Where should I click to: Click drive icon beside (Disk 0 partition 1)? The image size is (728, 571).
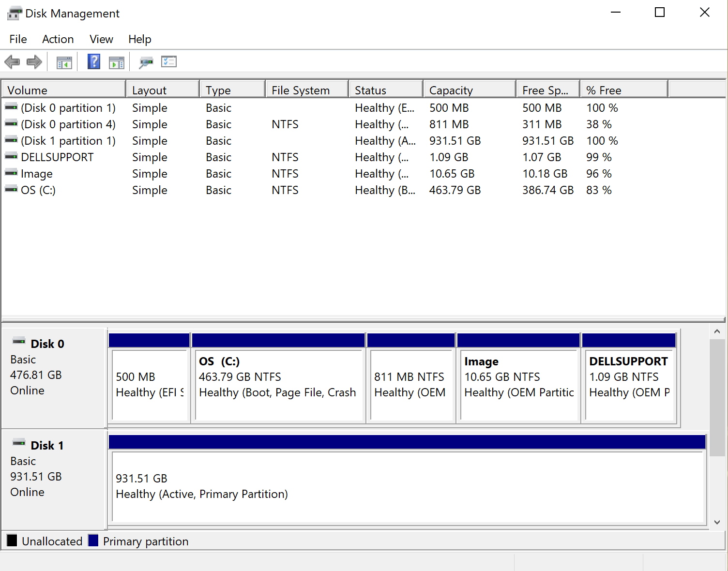pyautogui.click(x=11, y=107)
